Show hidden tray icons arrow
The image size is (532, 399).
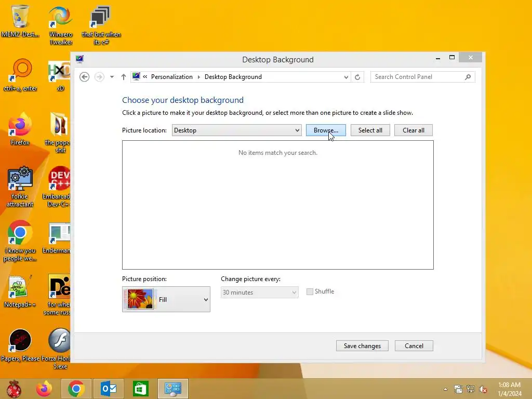(445, 389)
